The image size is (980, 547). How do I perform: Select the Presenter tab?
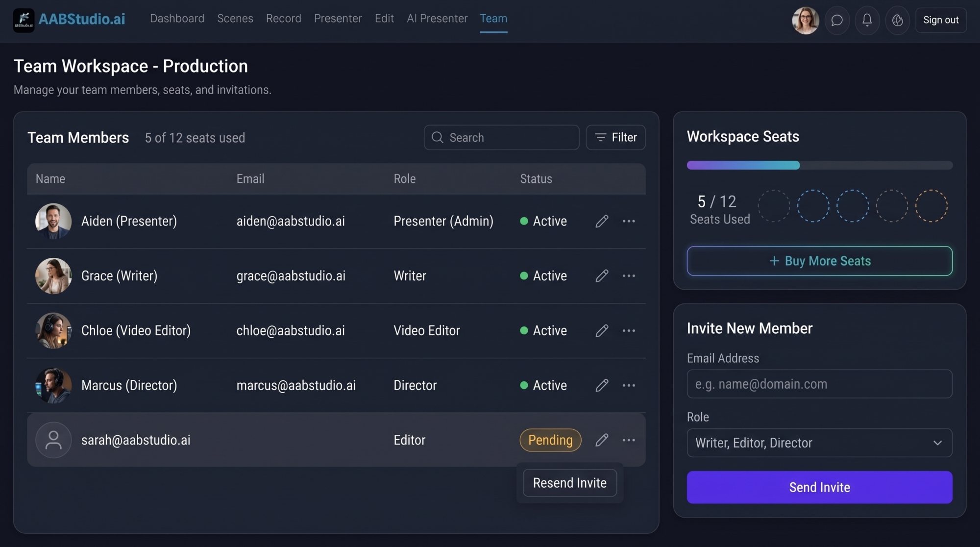(338, 19)
